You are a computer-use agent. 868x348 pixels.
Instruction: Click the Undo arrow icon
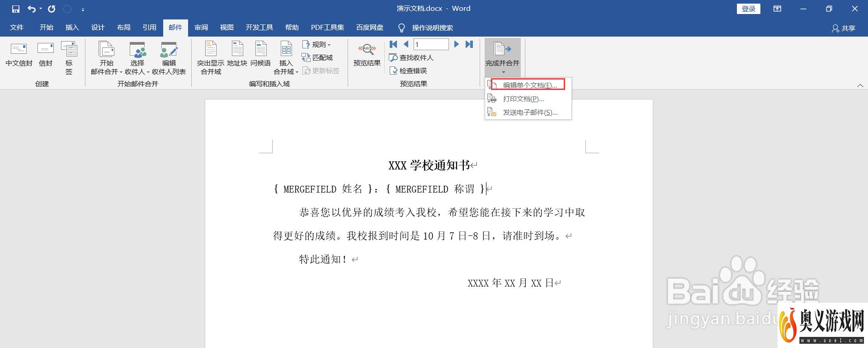pos(31,9)
